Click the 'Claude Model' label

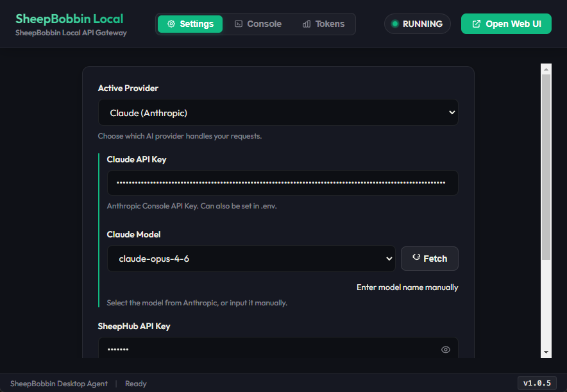coord(133,235)
